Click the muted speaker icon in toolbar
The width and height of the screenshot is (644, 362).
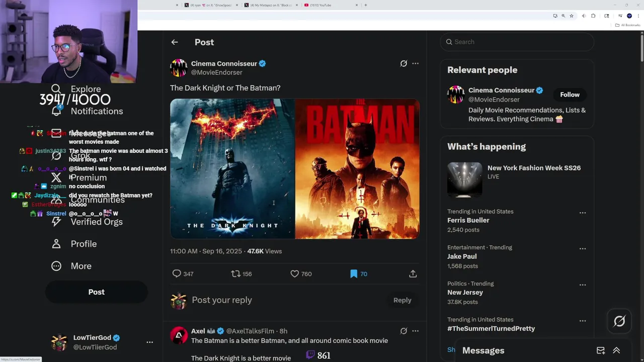[x=584, y=16]
